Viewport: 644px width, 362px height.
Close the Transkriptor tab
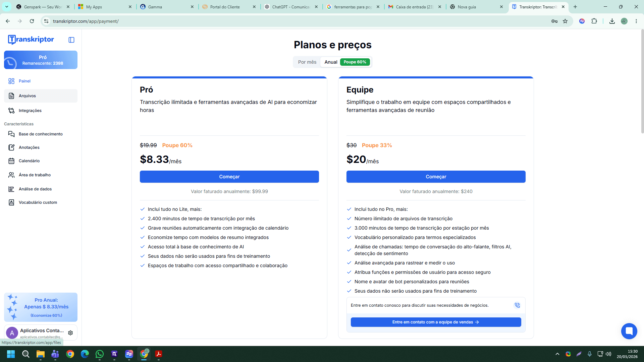click(563, 7)
